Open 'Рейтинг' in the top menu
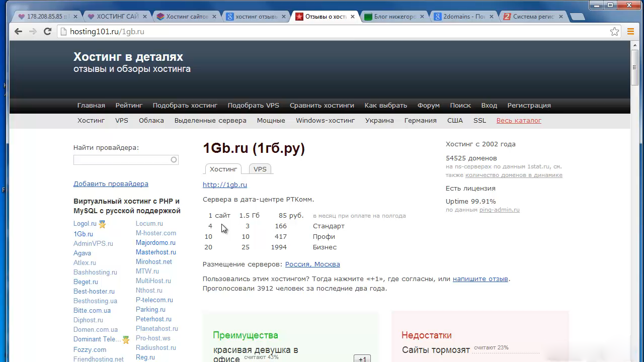 (129, 106)
